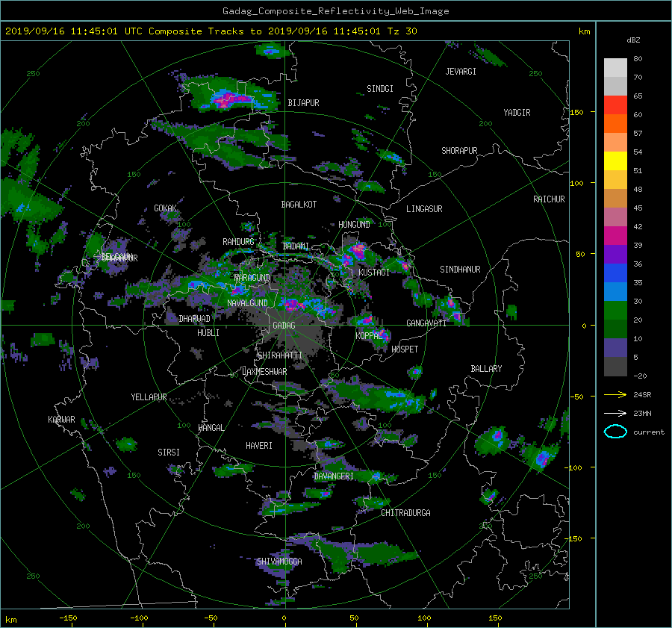Viewport: 672px width, 628px height.
Task: Select the BIJAPUR city label
Action: (x=303, y=103)
